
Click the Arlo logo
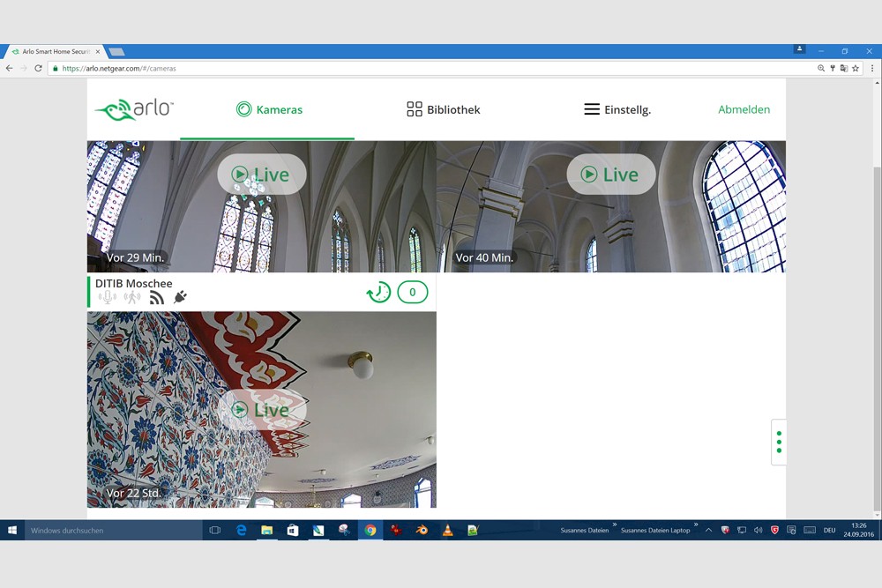(134, 109)
